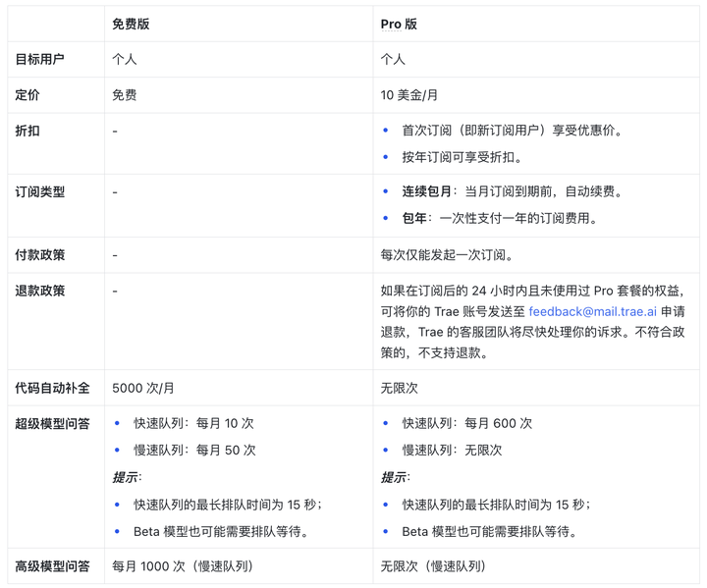Screen dimensions: 707x588
Task: Click the 按年订阅可享受折扣 bullet item
Action: [462, 157]
